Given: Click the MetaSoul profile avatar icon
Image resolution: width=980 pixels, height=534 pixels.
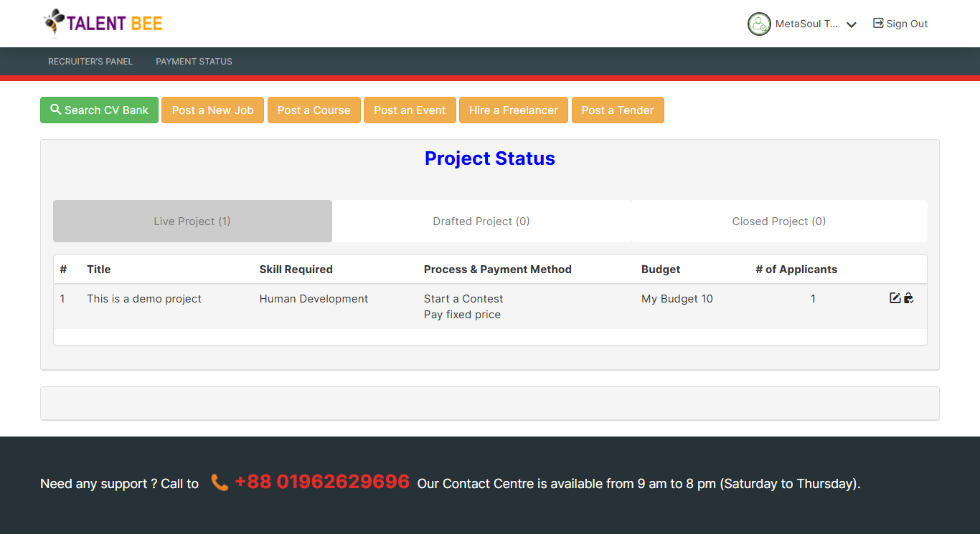Looking at the screenshot, I should 759,24.
